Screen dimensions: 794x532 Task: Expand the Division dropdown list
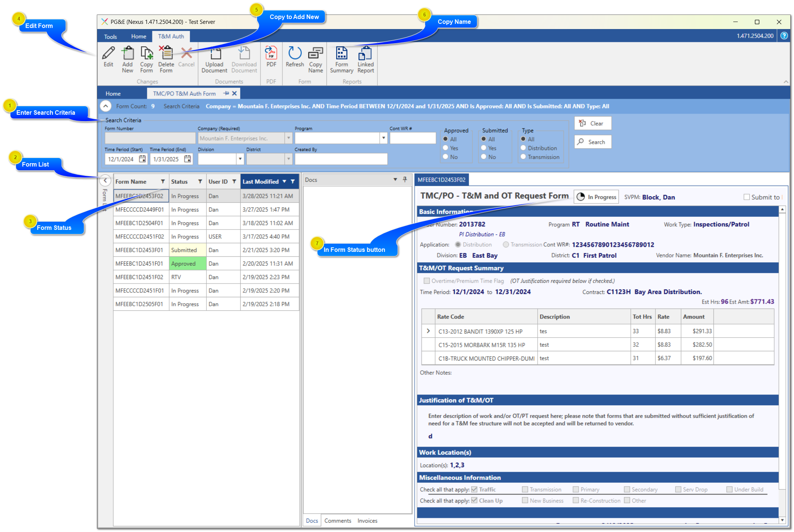click(240, 159)
